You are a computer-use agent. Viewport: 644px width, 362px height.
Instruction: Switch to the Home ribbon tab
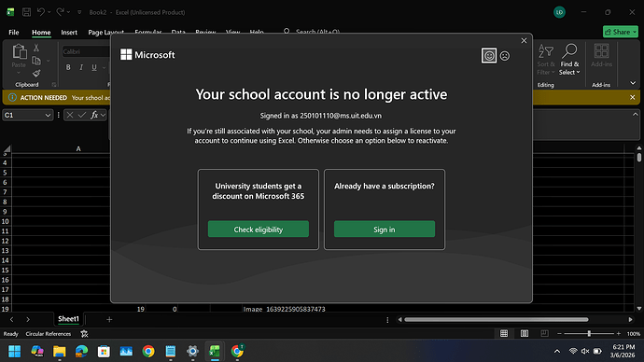[41, 32]
